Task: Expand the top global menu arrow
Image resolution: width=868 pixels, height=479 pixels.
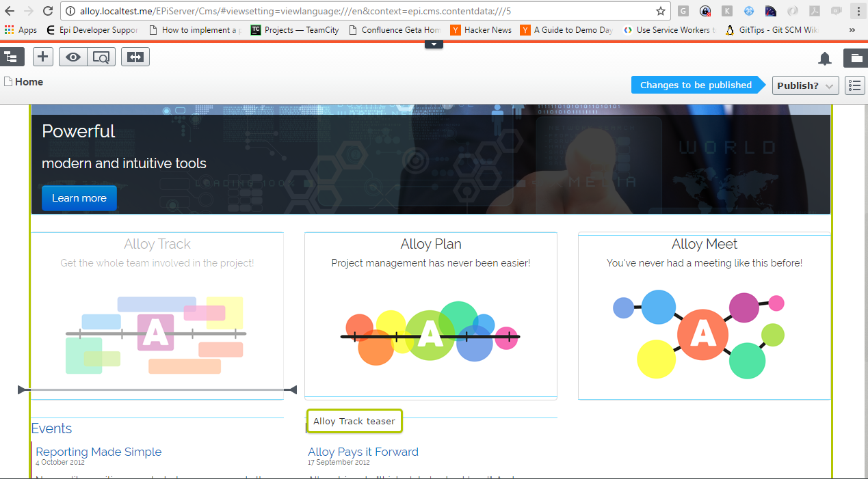Action: point(434,44)
